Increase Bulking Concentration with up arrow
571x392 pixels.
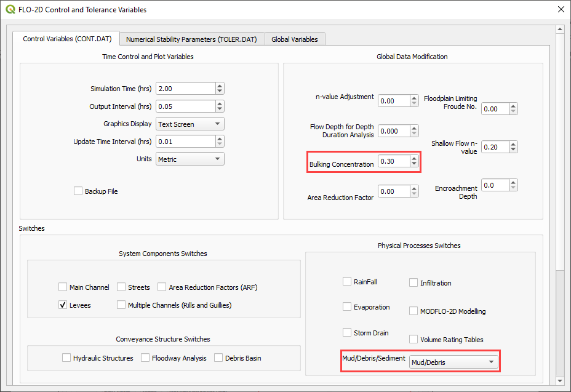click(414, 159)
